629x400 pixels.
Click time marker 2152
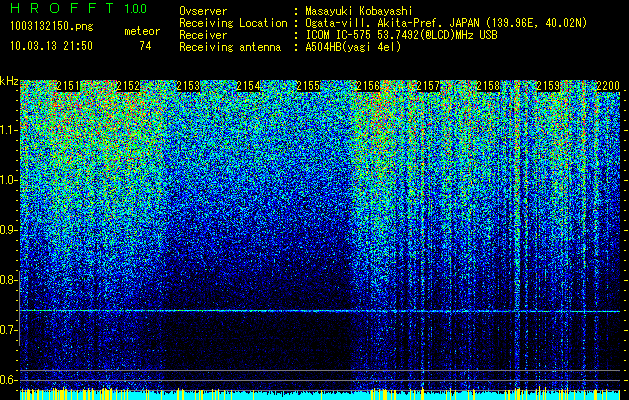click(128, 86)
